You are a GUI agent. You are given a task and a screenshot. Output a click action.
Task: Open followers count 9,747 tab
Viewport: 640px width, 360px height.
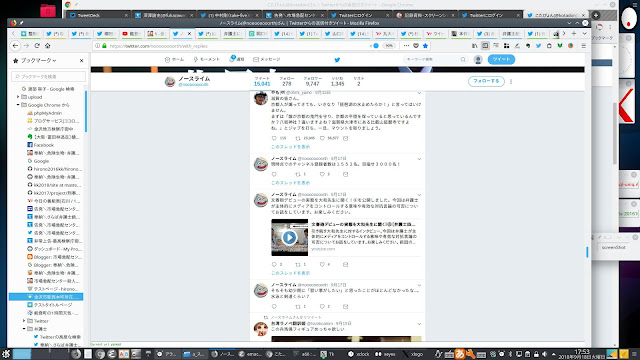click(312, 81)
